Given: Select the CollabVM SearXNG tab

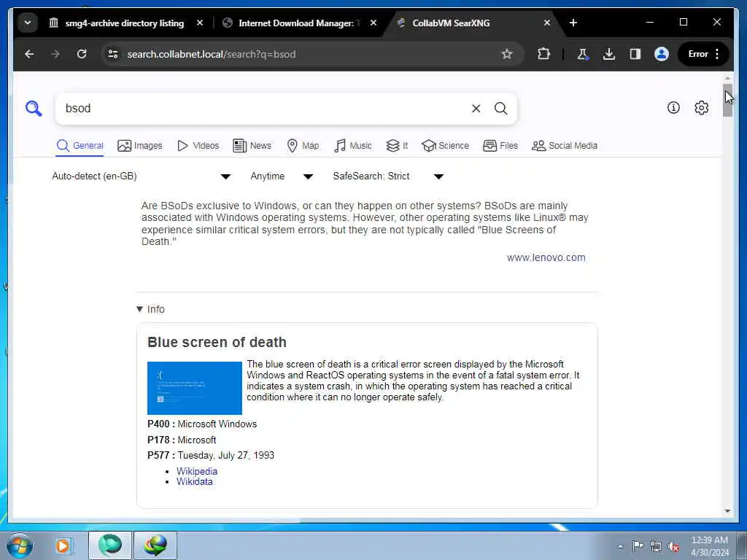Looking at the screenshot, I should coord(451,23).
